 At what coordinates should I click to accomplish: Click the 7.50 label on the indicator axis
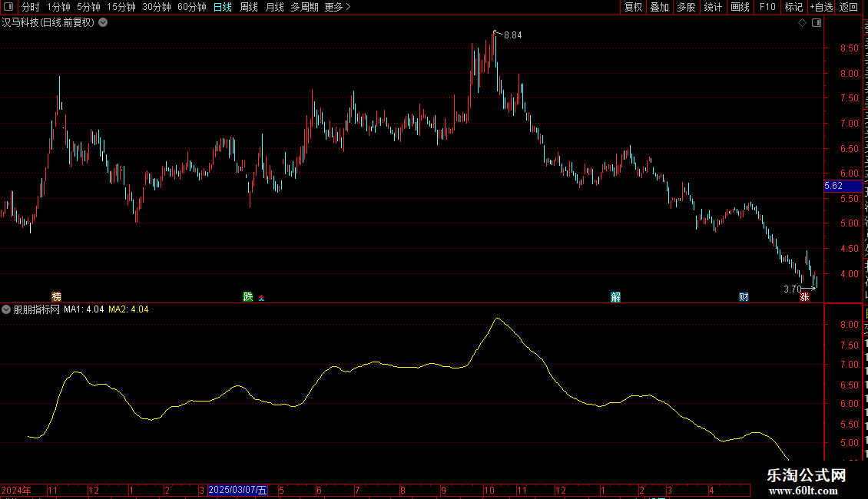coord(849,345)
